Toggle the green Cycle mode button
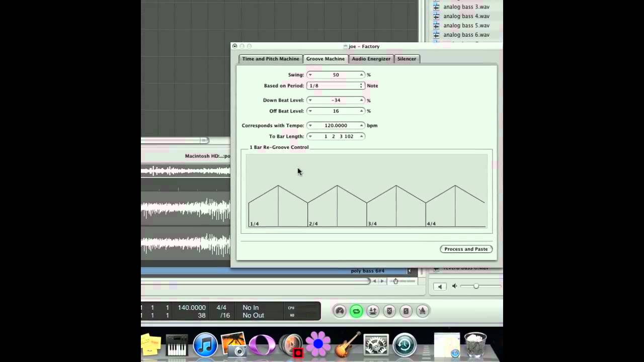 point(356,311)
